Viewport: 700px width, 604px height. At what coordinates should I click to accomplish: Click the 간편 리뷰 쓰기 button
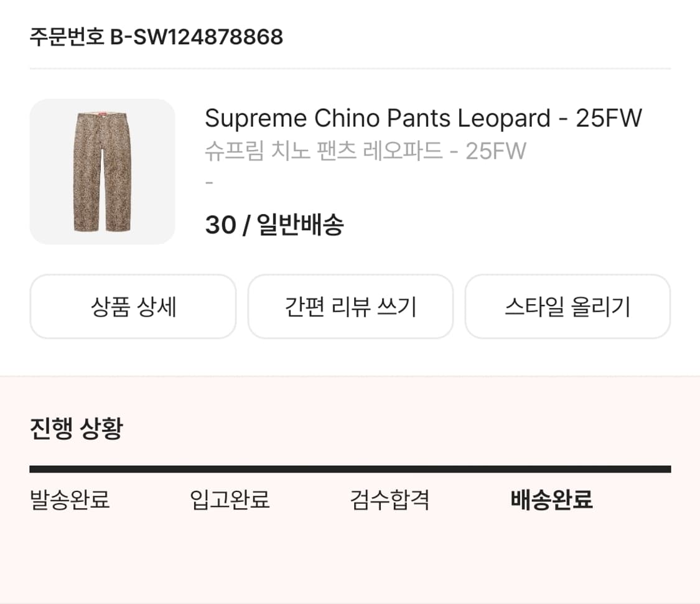(x=350, y=306)
